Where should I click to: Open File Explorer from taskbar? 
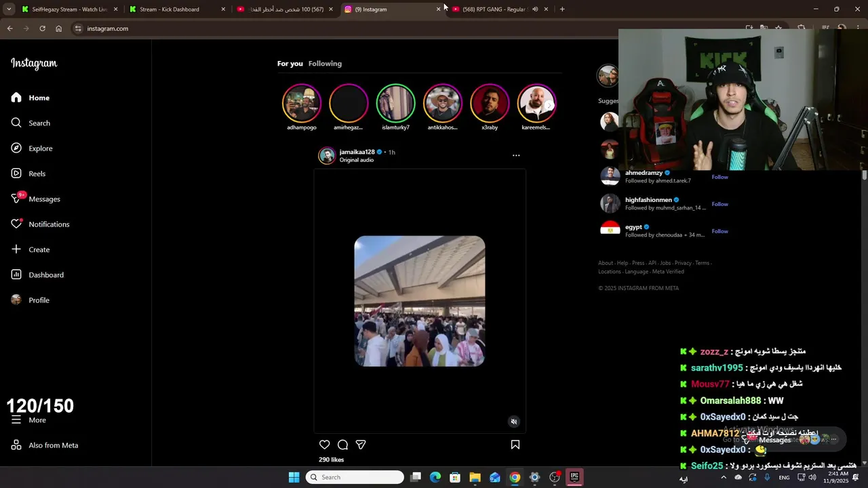pos(475,477)
